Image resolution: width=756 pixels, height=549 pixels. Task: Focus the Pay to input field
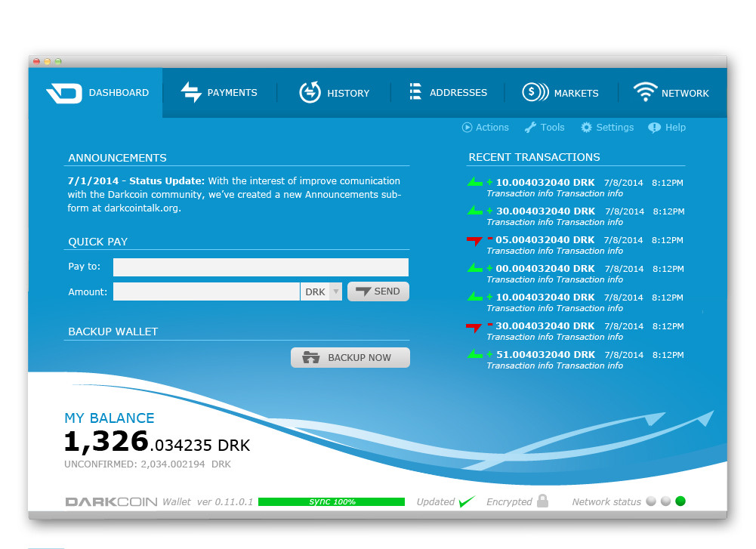(x=261, y=267)
